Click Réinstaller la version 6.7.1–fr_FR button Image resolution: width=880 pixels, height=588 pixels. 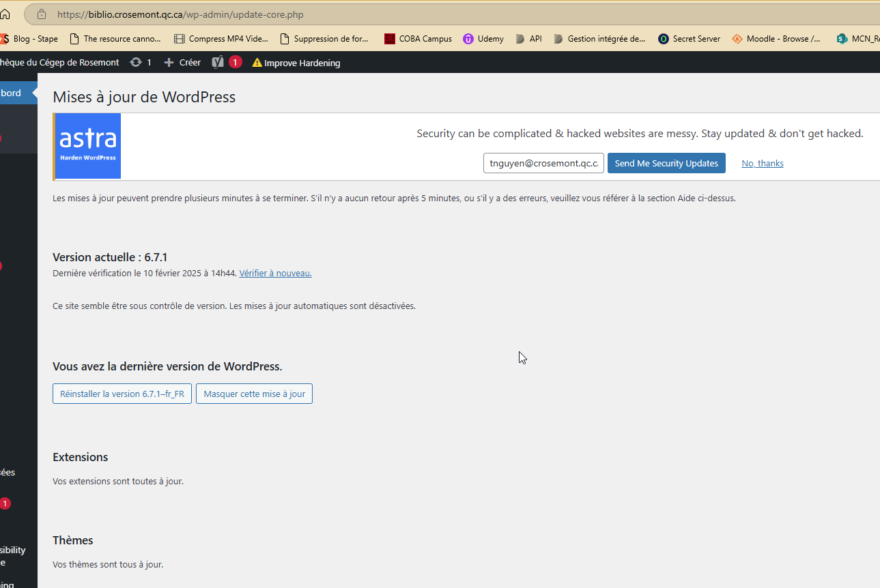122,394
